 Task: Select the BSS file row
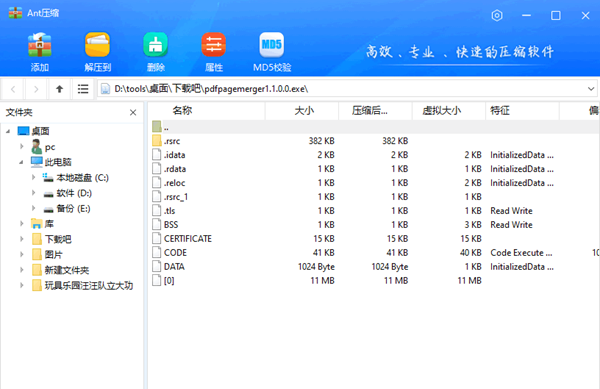[374, 225]
